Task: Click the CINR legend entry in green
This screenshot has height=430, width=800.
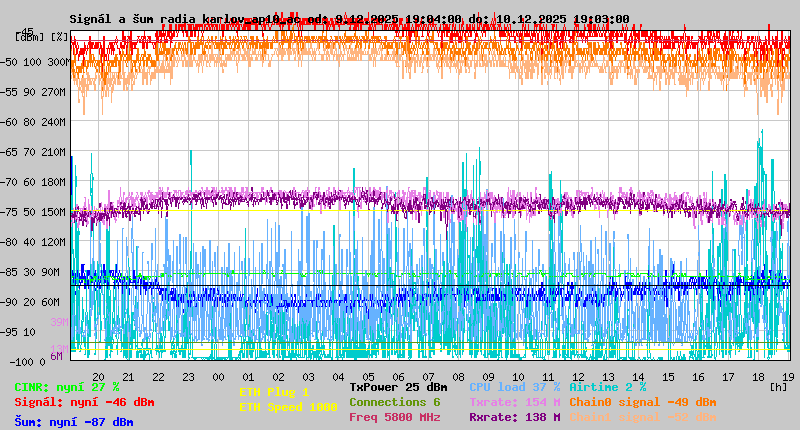Action: (67, 387)
